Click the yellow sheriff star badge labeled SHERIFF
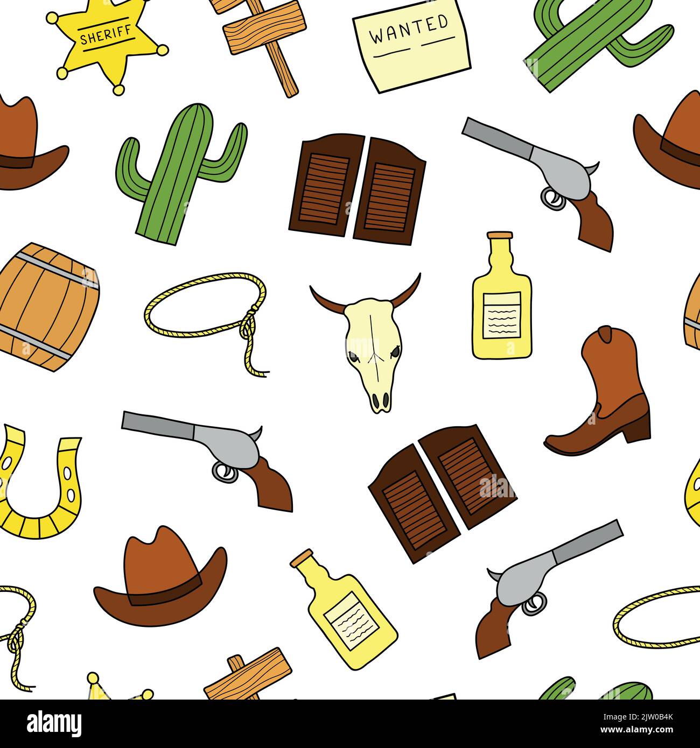Image resolution: width=700 pixels, height=748 pixels. (107, 45)
